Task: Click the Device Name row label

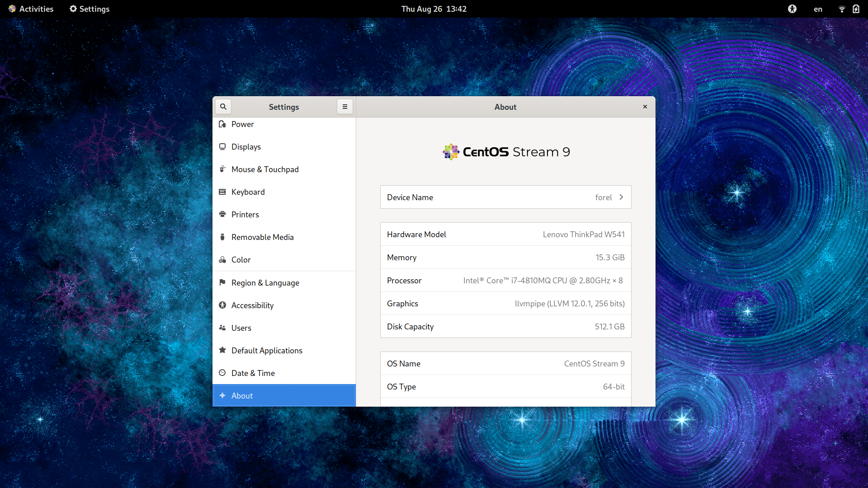Action: tap(410, 197)
